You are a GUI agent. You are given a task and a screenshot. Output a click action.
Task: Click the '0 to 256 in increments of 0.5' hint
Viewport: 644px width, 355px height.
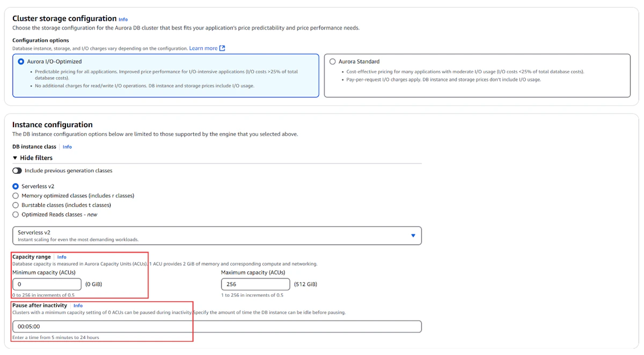(x=43, y=295)
